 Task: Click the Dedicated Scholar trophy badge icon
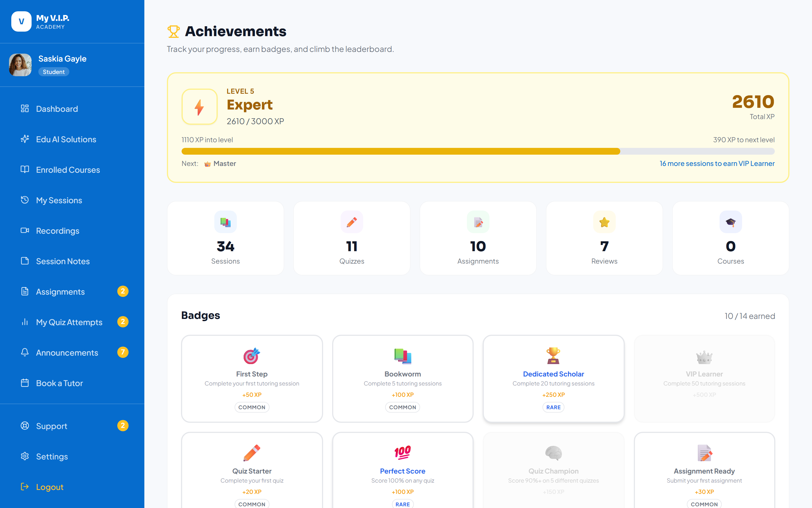pyautogui.click(x=553, y=356)
